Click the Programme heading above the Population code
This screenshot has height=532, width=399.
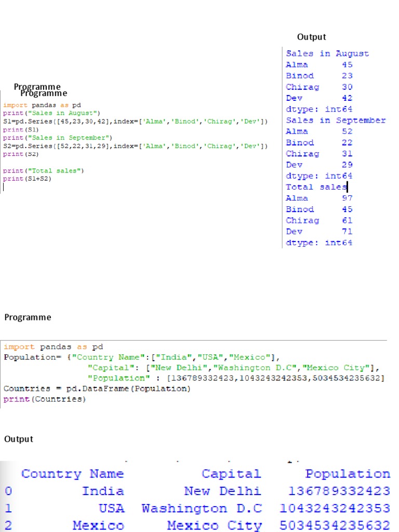[x=28, y=317]
